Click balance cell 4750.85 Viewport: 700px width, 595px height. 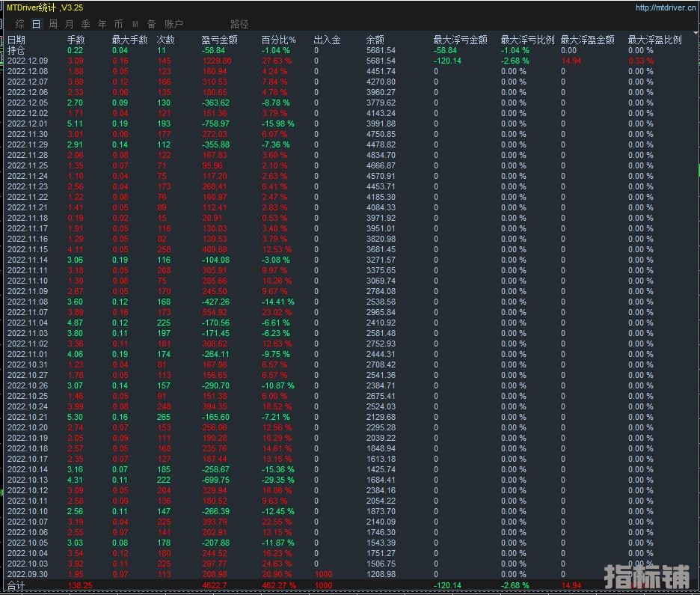click(x=381, y=134)
